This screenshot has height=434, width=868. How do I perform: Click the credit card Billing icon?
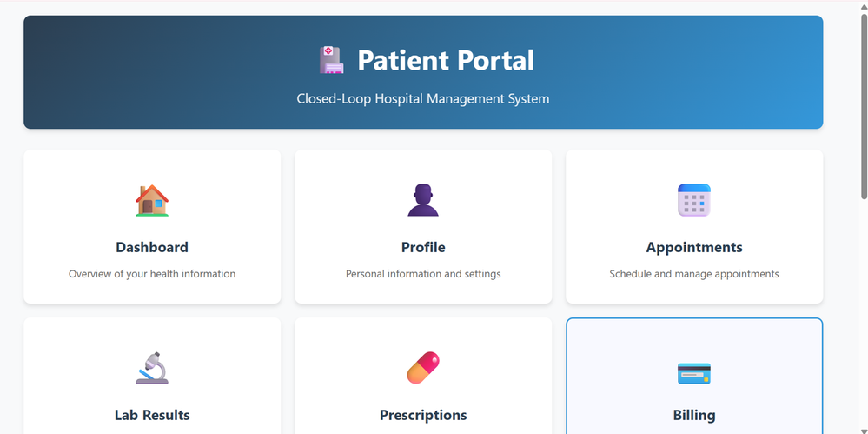pyautogui.click(x=693, y=374)
